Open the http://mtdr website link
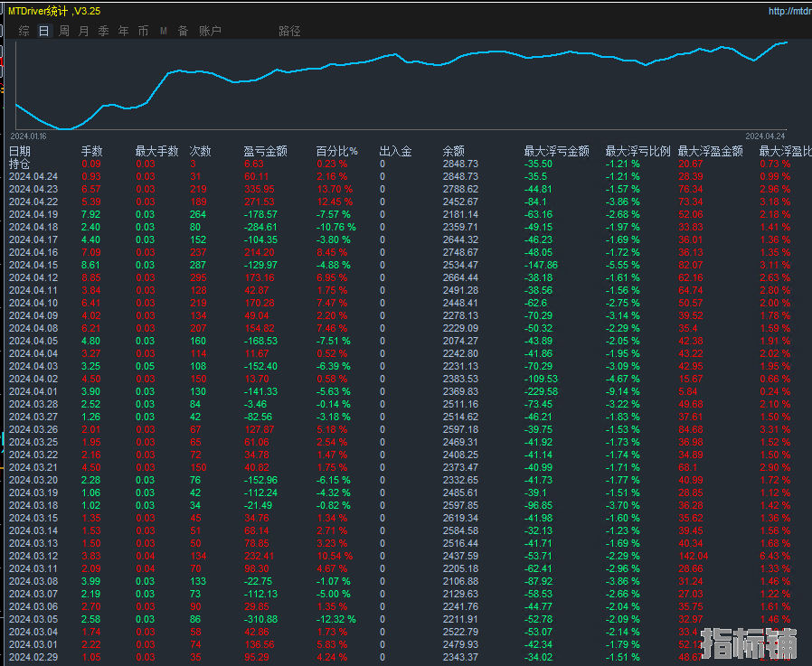 tap(788, 12)
